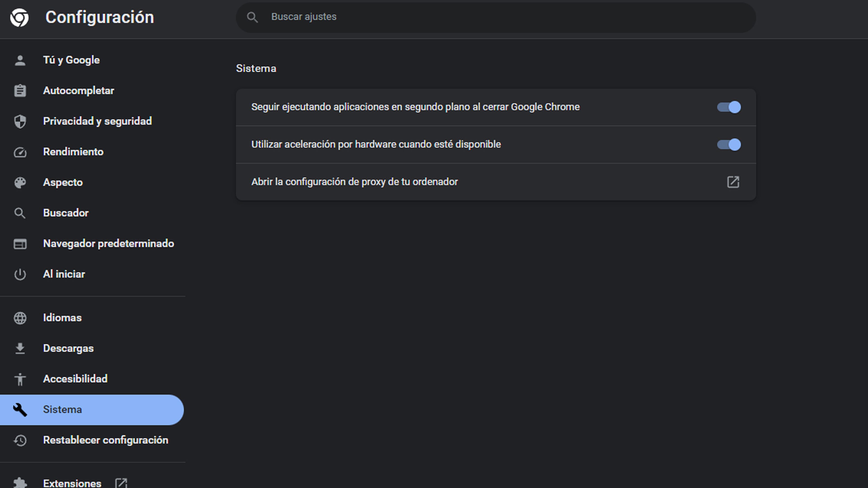Click the Tú y Google person icon

20,61
